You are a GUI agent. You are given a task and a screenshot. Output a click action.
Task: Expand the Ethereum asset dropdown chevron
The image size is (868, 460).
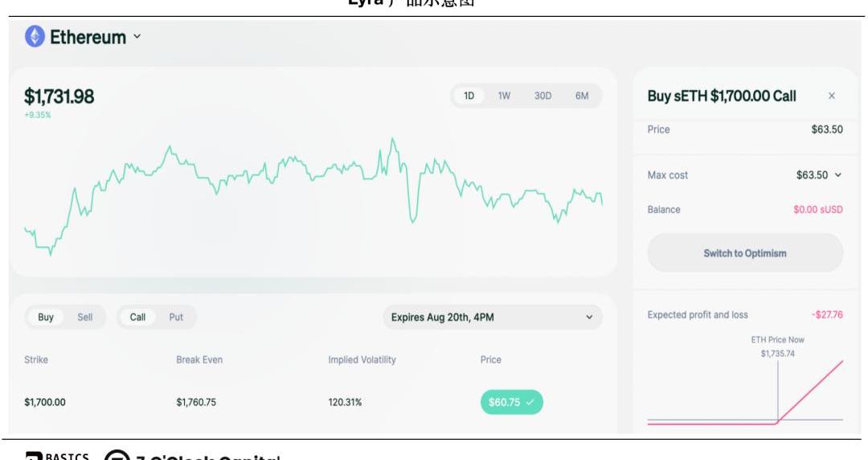click(x=137, y=36)
